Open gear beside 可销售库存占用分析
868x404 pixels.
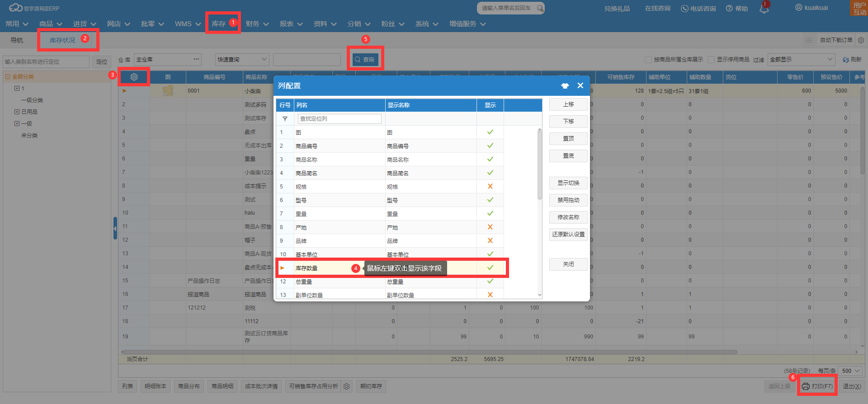point(347,386)
